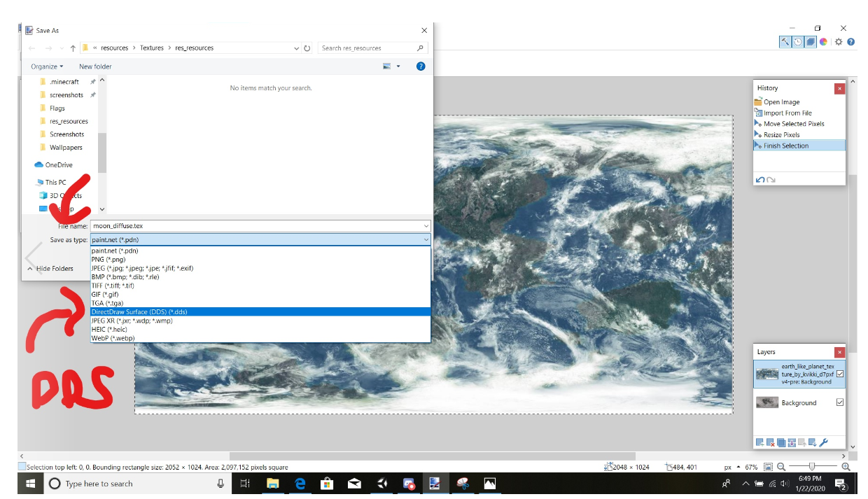
Task: Toggle the History window clock icon
Action: tap(798, 42)
